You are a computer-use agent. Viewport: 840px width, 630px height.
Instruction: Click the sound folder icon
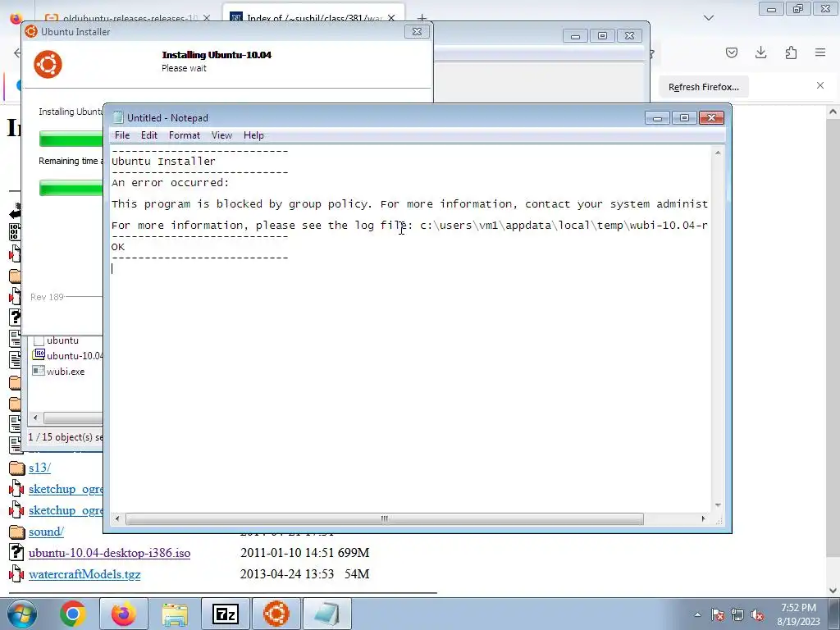pos(16,532)
